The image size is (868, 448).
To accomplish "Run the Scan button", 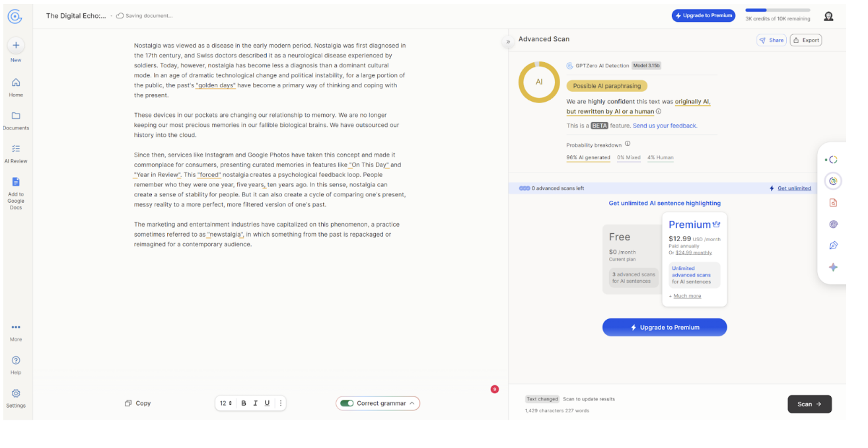I will (x=809, y=404).
